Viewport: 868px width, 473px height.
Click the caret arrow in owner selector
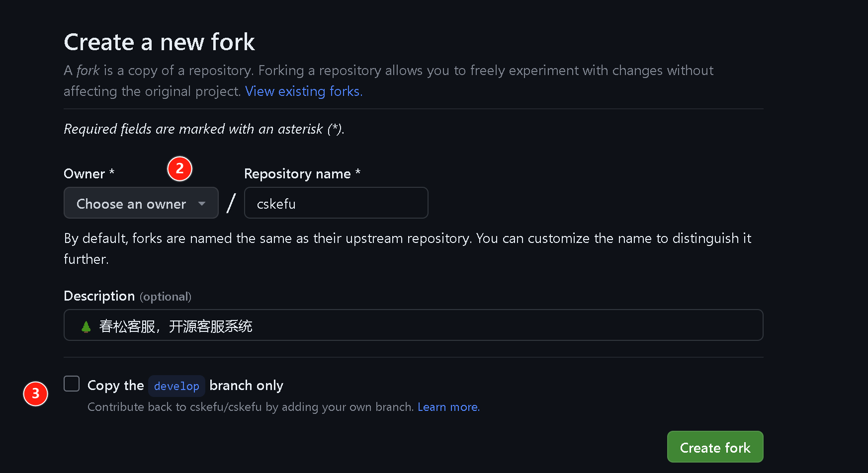pyautogui.click(x=202, y=204)
